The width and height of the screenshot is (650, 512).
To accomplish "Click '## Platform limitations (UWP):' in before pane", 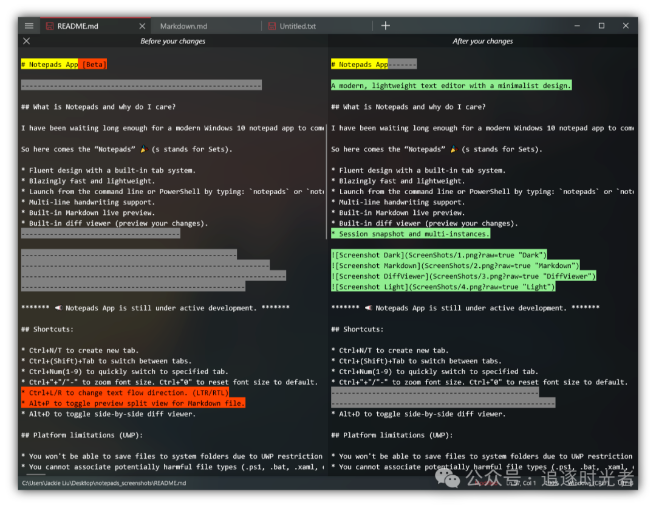I will pos(82,435).
